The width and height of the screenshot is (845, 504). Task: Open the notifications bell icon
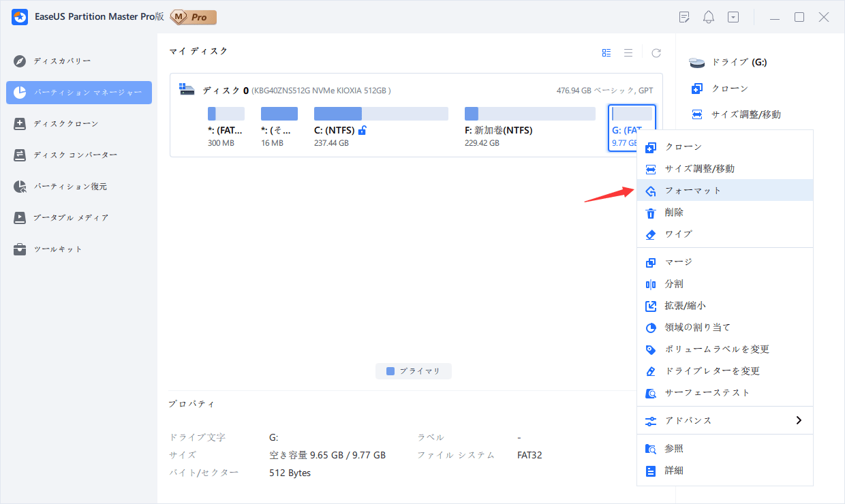point(709,18)
